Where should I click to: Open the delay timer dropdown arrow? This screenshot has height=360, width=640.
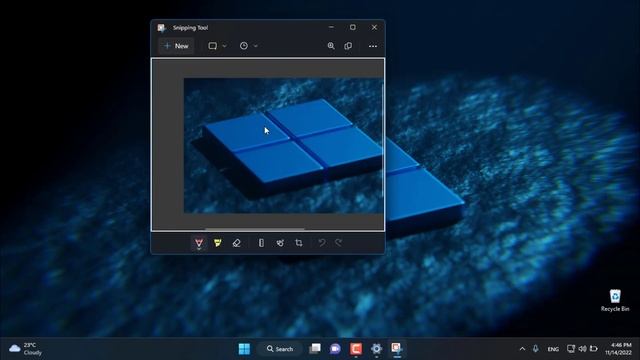[x=256, y=46]
